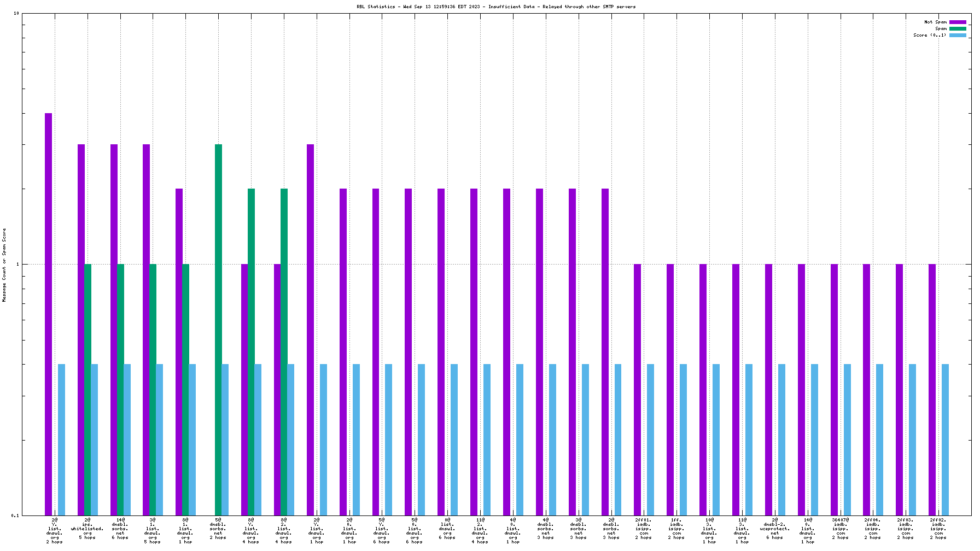This screenshot has height=551, width=980.
Task: Click the '2@ Y.list.dnswl.org 1 hop' label
Action: (x=317, y=531)
